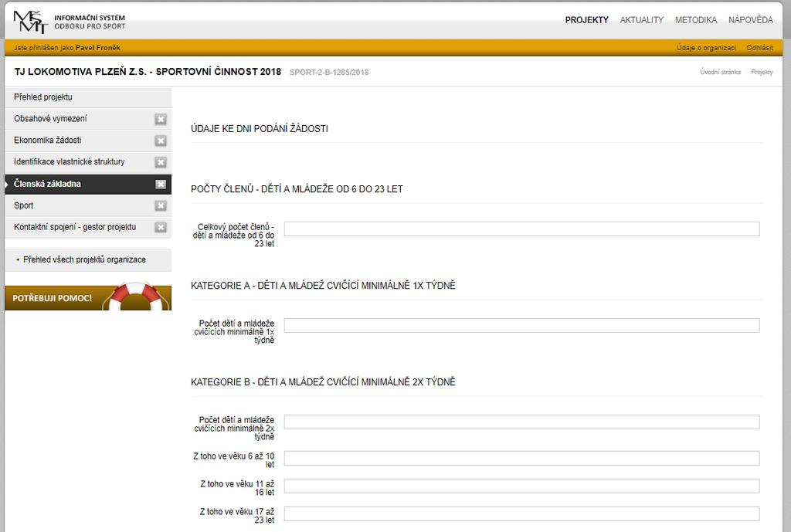The image size is (791, 532).
Task: Click the X status icon beside Ekonomika žádosti
Action: [x=161, y=141]
